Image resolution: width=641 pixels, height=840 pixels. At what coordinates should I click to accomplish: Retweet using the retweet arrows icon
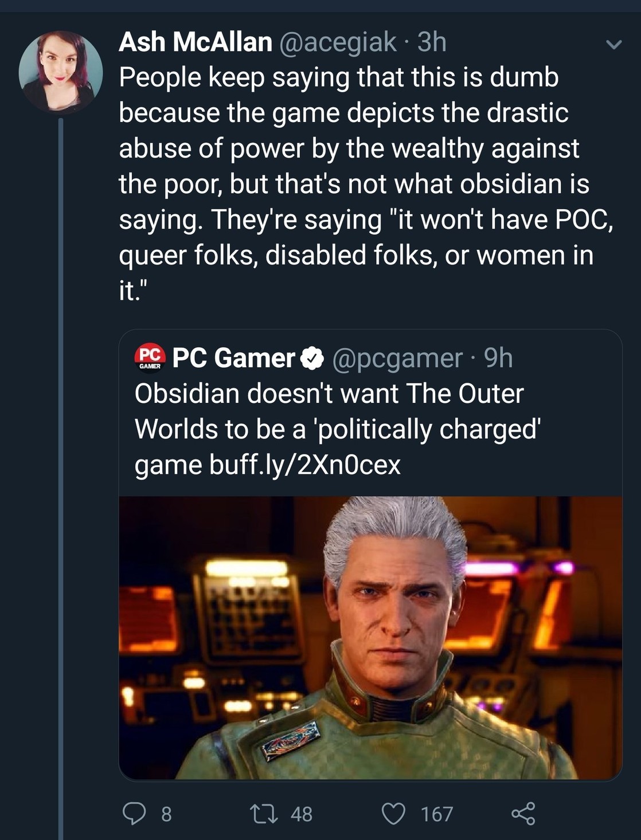click(265, 813)
